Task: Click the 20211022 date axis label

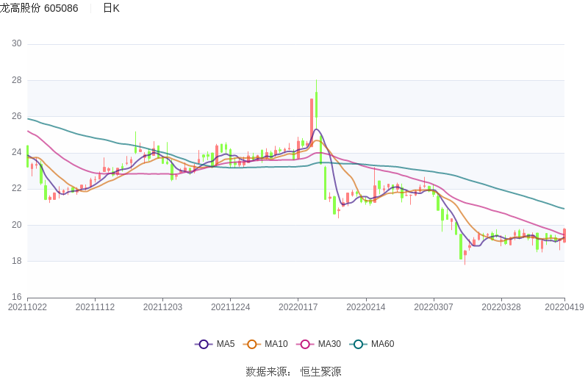Action: coord(27,307)
